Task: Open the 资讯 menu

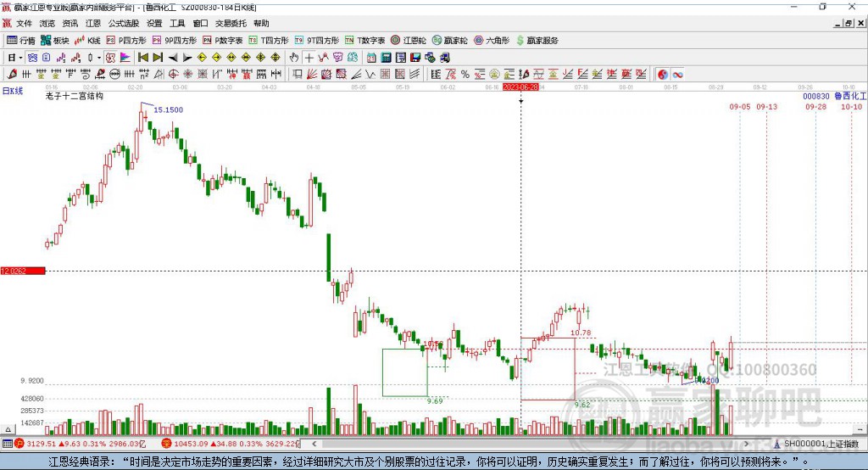Action: click(x=70, y=23)
